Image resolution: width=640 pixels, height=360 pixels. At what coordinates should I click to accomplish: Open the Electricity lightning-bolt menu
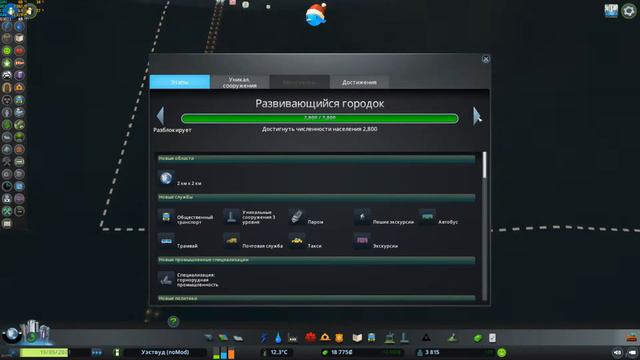coord(264,338)
